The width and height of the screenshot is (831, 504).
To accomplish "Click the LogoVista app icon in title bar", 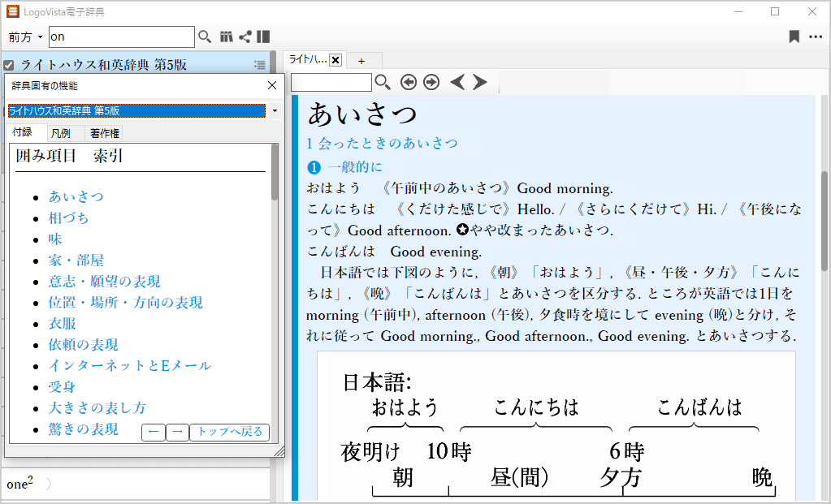I will pos(13,11).
